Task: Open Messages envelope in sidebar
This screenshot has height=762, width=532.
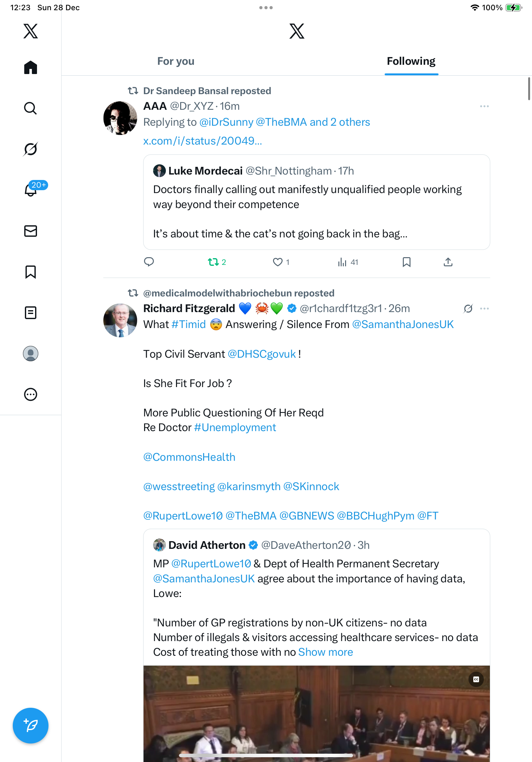Action: pos(31,231)
